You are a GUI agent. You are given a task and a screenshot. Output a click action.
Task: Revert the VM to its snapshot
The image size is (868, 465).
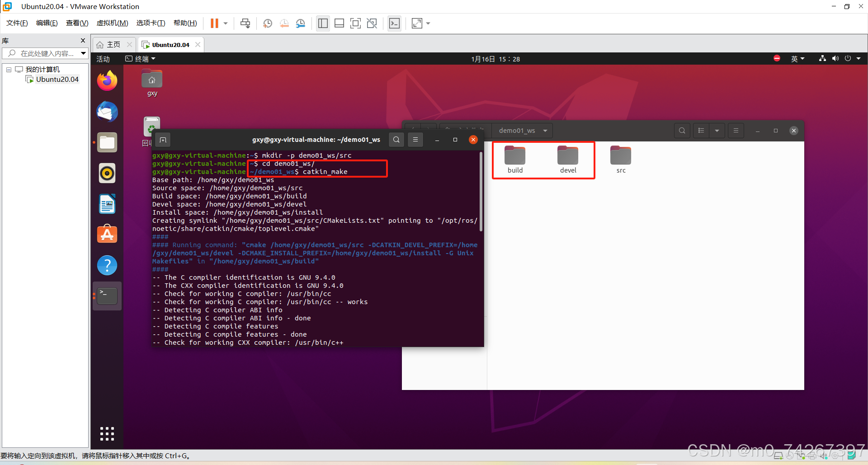pos(284,23)
